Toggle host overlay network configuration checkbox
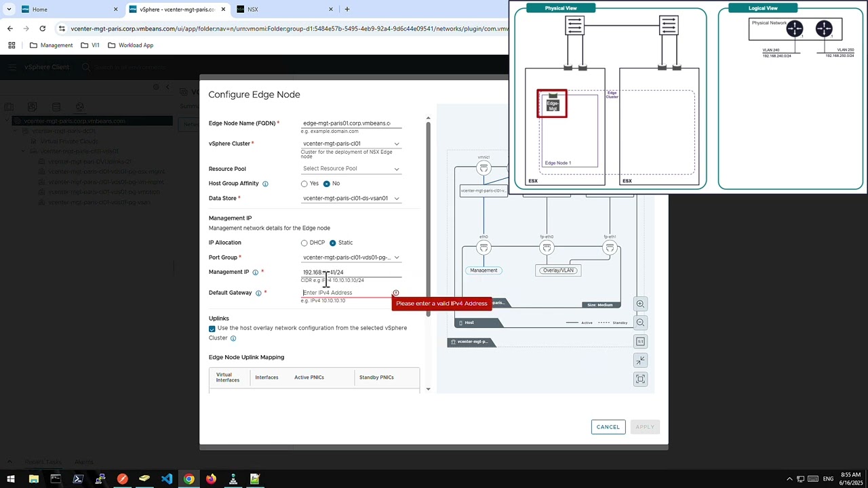Screen dimensions: 868x488 pos(212,329)
